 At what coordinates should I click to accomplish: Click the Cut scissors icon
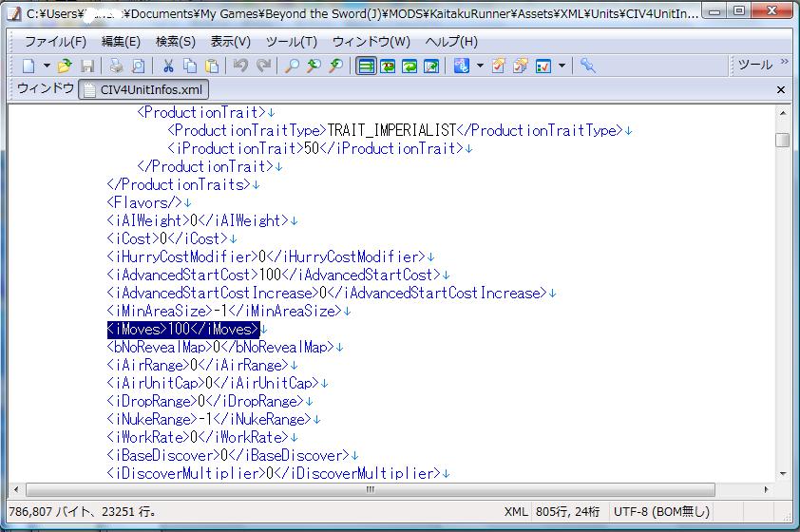click(x=168, y=66)
